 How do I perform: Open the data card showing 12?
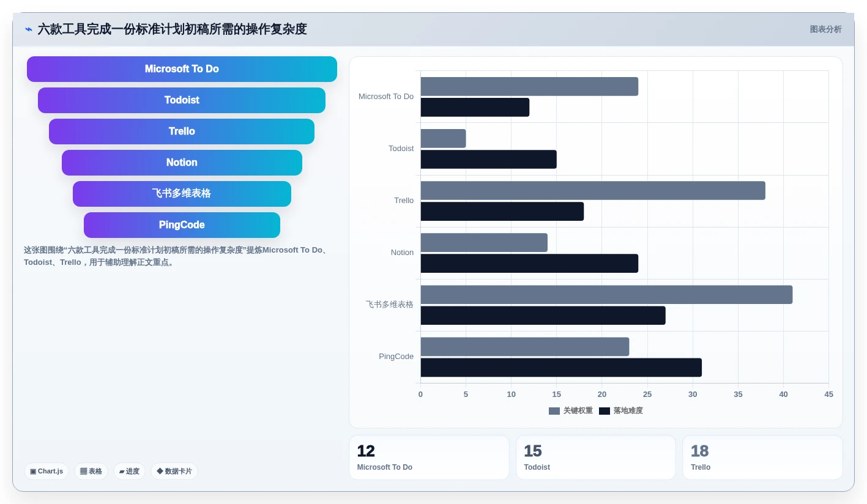pos(429,458)
